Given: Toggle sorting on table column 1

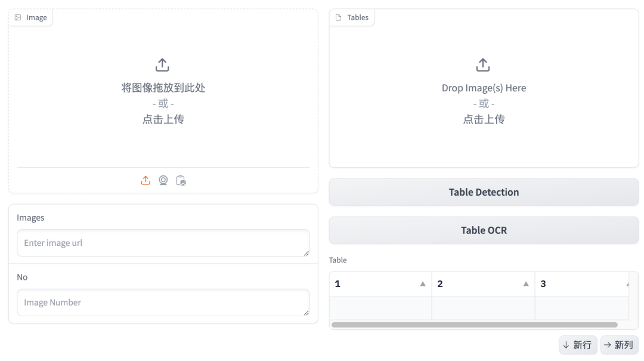Looking at the screenshot, I should point(424,283).
